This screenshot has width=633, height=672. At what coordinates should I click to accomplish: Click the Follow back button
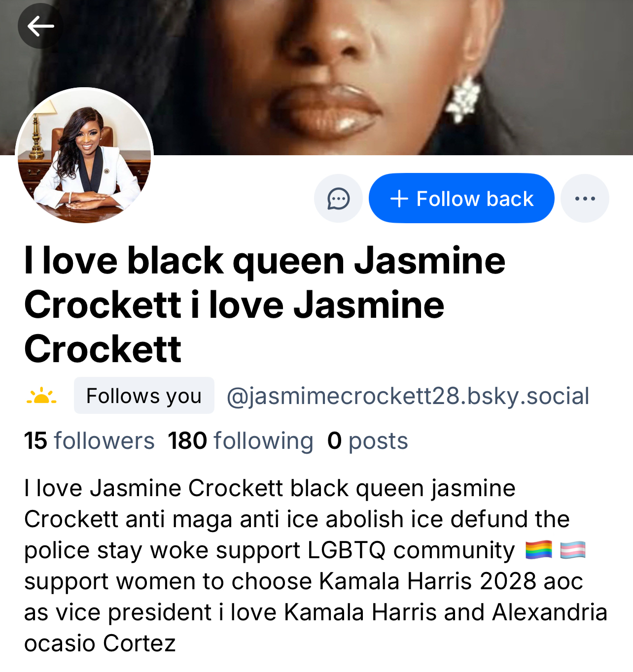coord(461,198)
